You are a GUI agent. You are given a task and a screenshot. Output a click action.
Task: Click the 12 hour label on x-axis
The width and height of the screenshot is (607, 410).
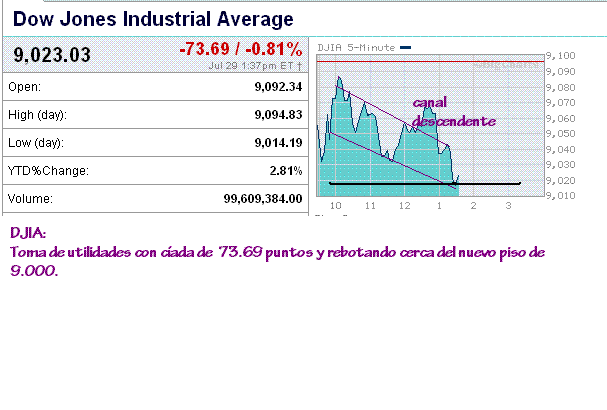[x=405, y=206]
